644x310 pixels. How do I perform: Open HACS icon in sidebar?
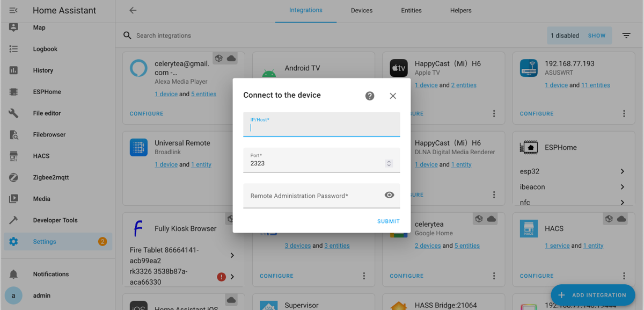[13, 156]
